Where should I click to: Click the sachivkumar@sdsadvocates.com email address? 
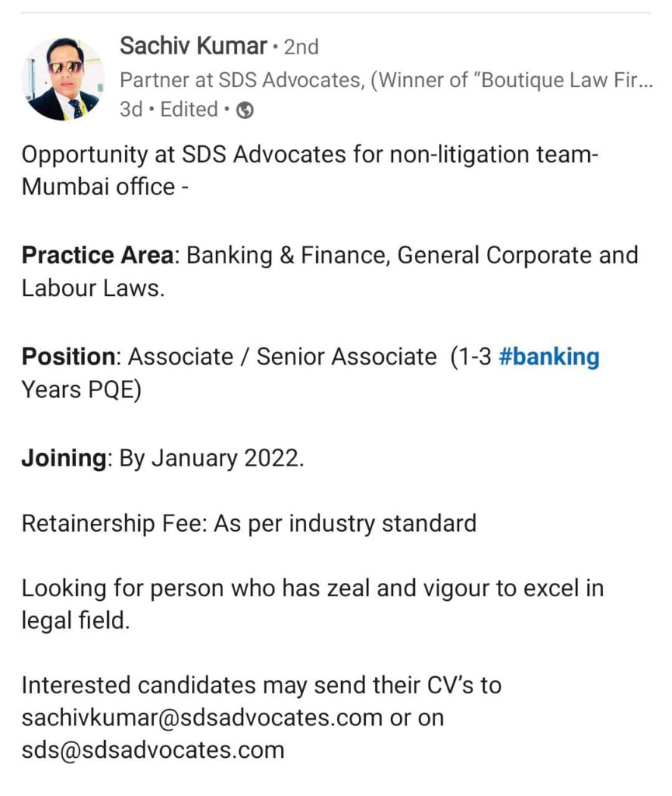[x=202, y=717]
